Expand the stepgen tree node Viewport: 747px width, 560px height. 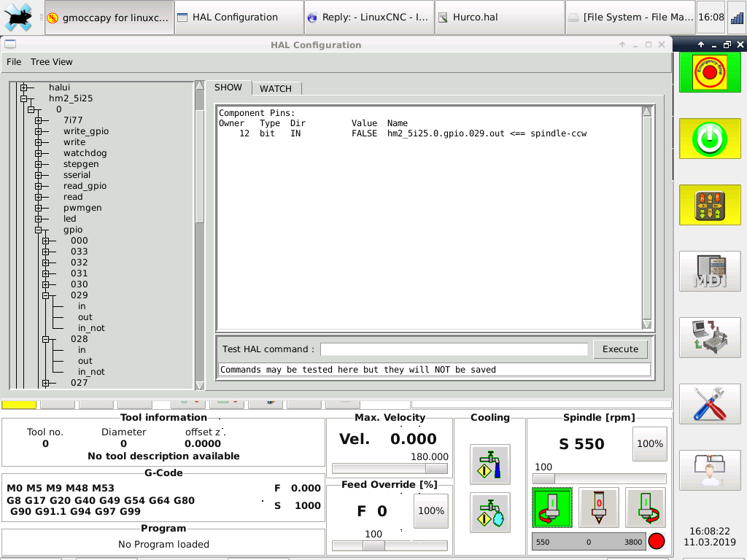[38, 164]
